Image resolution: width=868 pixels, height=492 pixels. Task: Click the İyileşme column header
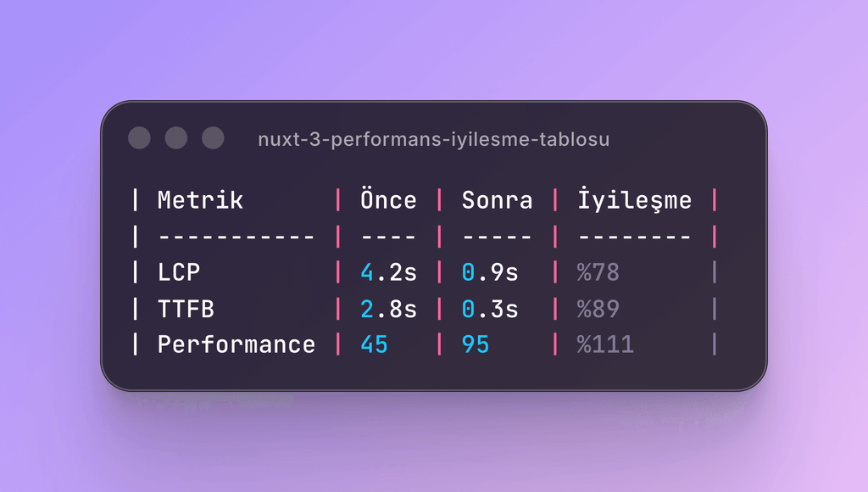(633, 200)
